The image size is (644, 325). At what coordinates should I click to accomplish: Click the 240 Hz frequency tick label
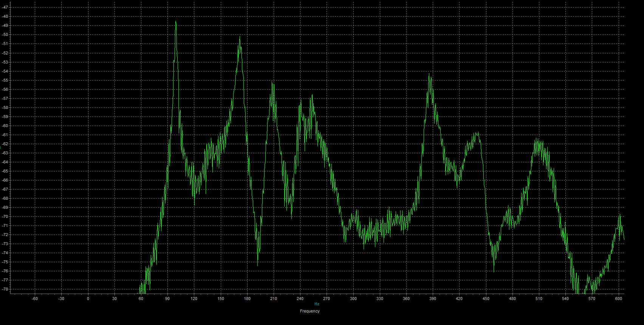(300, 299)
